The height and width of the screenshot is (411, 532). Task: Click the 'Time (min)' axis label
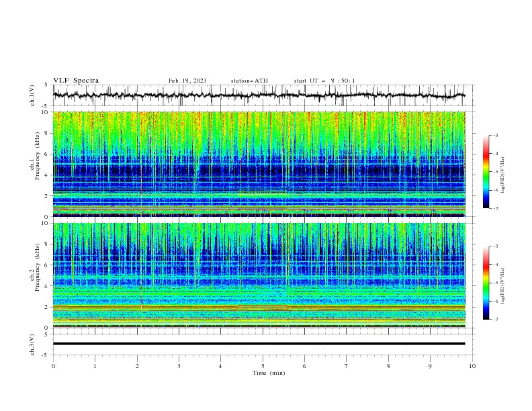pos(269,373)
